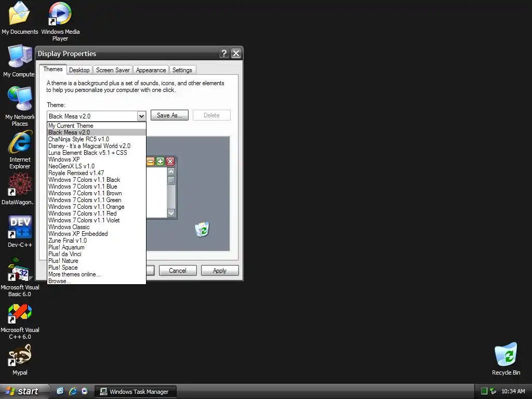This screenshot has height=399, width=532.
Task: Click the Recycle Bin icon in the theme preview
Action: click(202, 229)
